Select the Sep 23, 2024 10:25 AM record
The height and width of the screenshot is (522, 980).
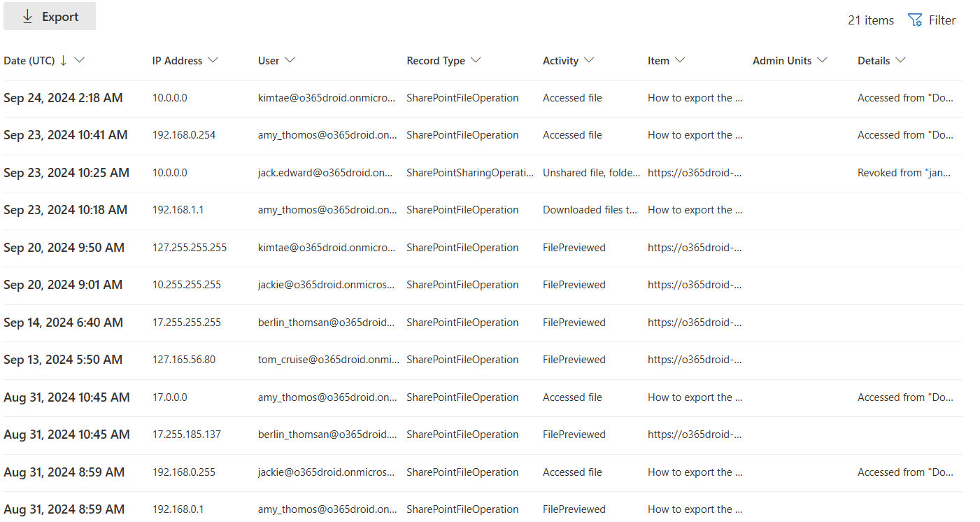click(x=66, y=172)
